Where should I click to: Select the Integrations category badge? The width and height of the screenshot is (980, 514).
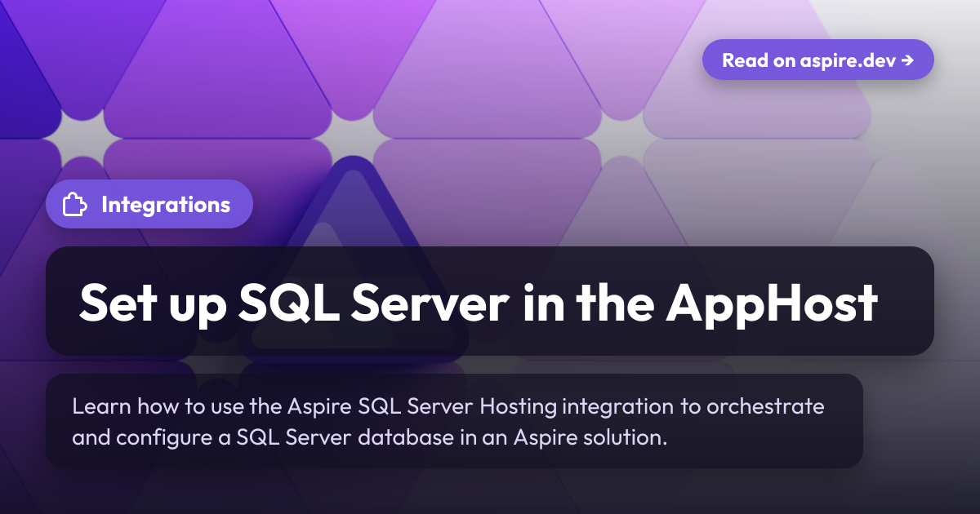(149, 204)
